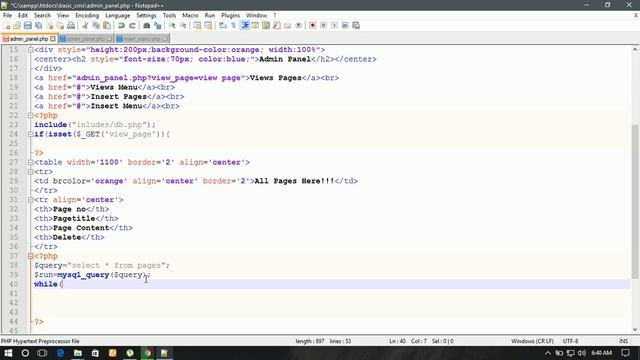This screenshot has width=640, height=360.
Task: Close the admin_panel.php tab
Action: (x=53, y=39)
